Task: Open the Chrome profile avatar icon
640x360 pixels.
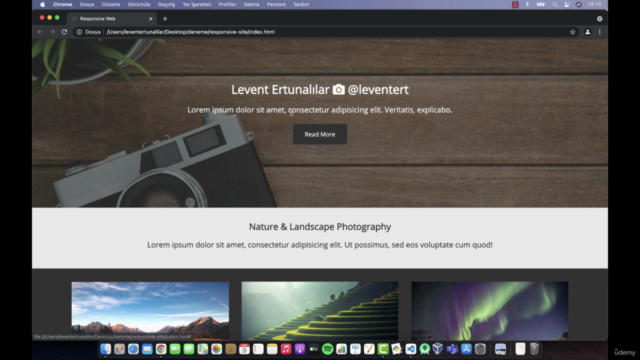Action: coord(587,32)
